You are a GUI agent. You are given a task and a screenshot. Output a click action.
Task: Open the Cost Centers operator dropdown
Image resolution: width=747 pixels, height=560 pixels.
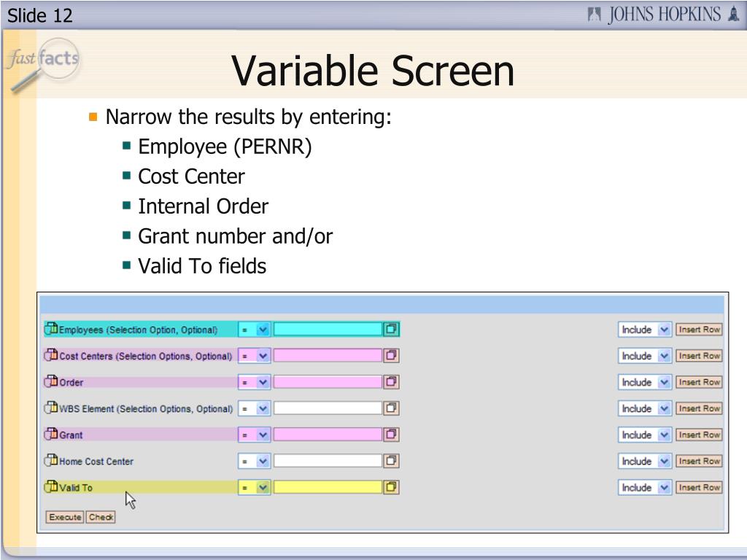(x=255, y=356)
